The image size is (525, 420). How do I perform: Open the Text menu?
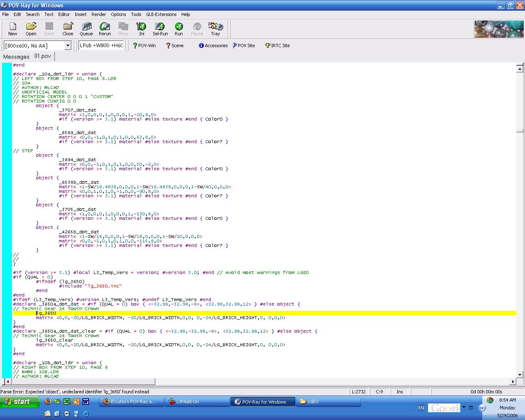click(49, 14)
